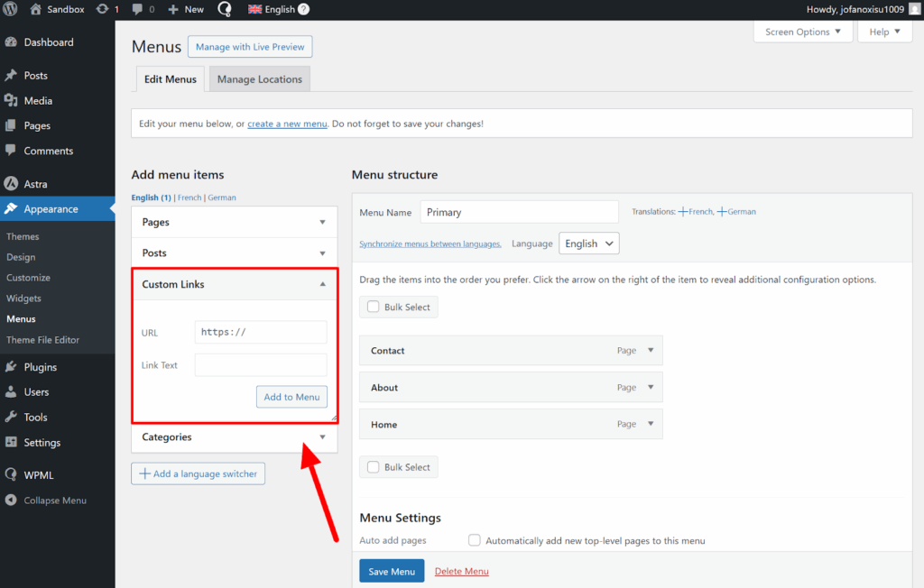Viewport: 924px width, 588px height.
Task: Open Plugins from the sidebar
Action: 40,367
